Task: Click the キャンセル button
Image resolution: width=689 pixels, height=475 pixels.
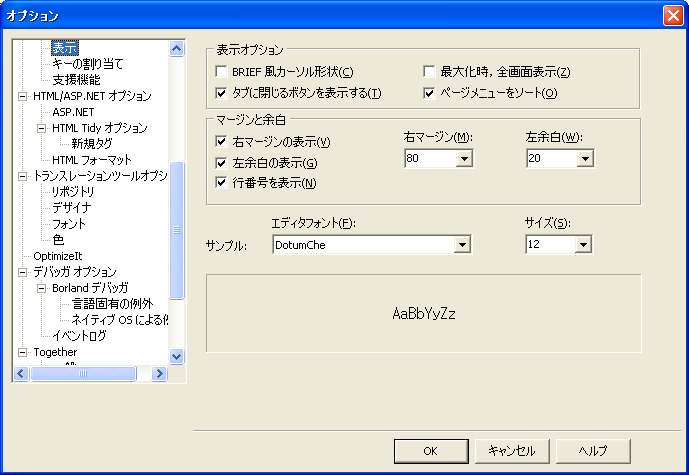Action: coord(512,451)
